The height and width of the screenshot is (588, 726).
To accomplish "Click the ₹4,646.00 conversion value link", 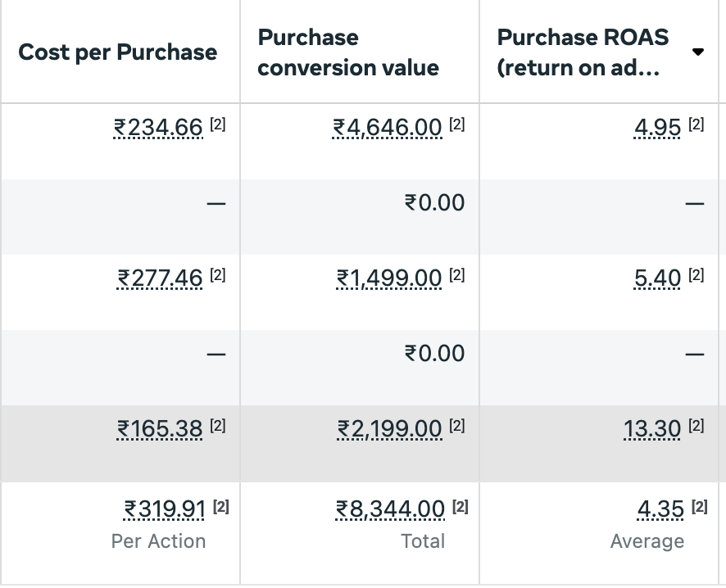I will tap(387, 128).
